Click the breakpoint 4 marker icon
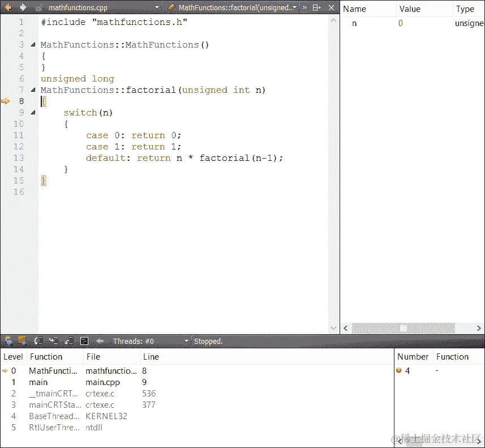Viewport: 485px width, 448px height. pyautogui.click(x=399, y=370)
